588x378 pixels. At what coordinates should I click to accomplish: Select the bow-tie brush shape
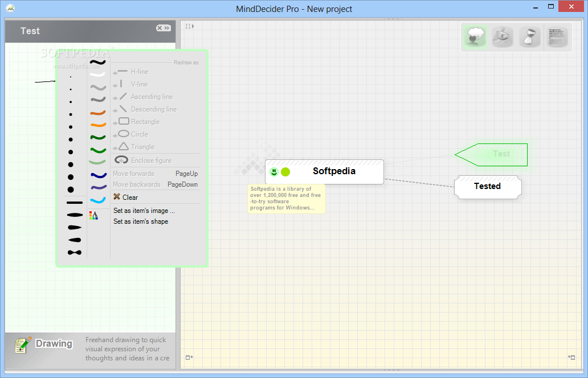74,253
